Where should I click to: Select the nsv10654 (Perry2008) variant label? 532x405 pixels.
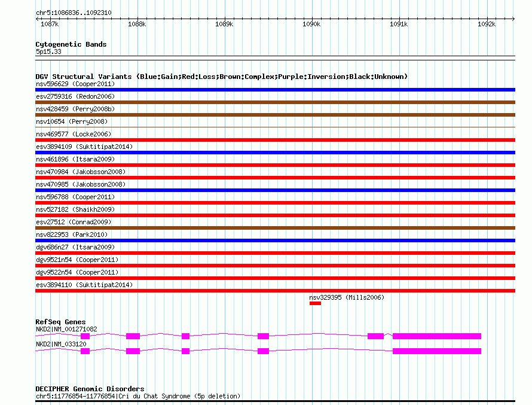tap(73, 121)
